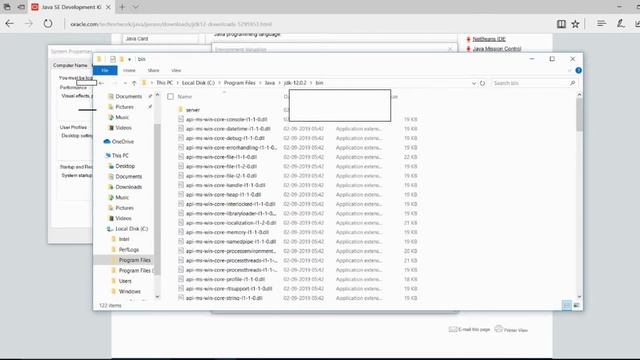The height and width of the screenshot is (360, 640).
Task: Reload the page with Edge refresh button
Action: tap(48, 24)
